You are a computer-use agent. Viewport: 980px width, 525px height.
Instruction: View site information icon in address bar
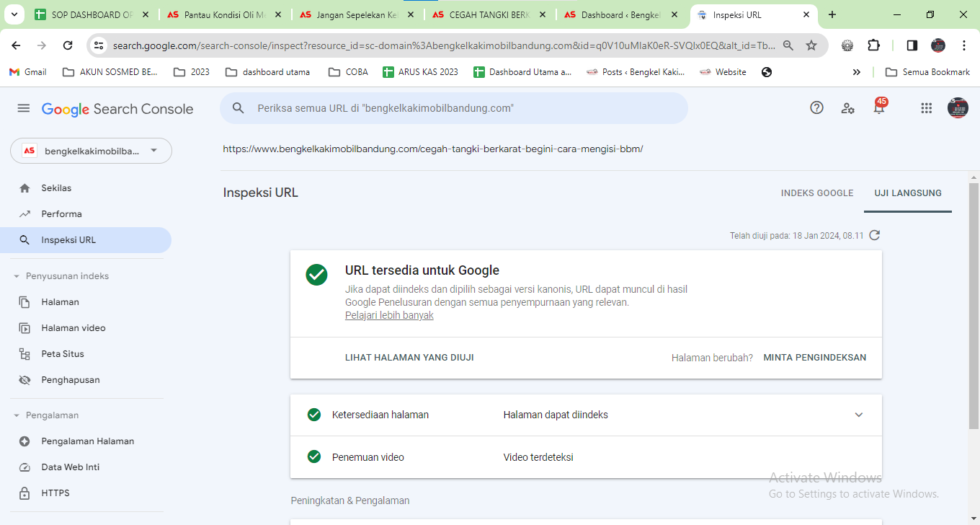point(99,45)
